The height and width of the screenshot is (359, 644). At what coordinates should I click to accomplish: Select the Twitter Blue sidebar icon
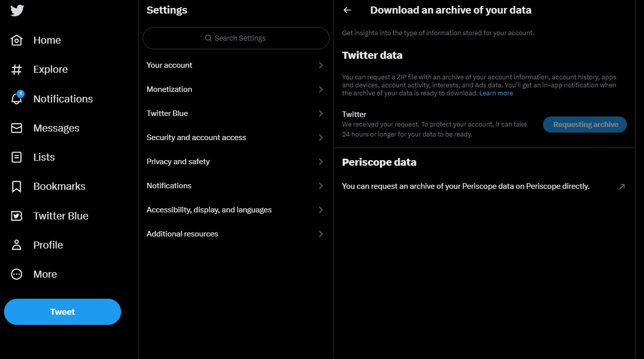coord(17,215)
